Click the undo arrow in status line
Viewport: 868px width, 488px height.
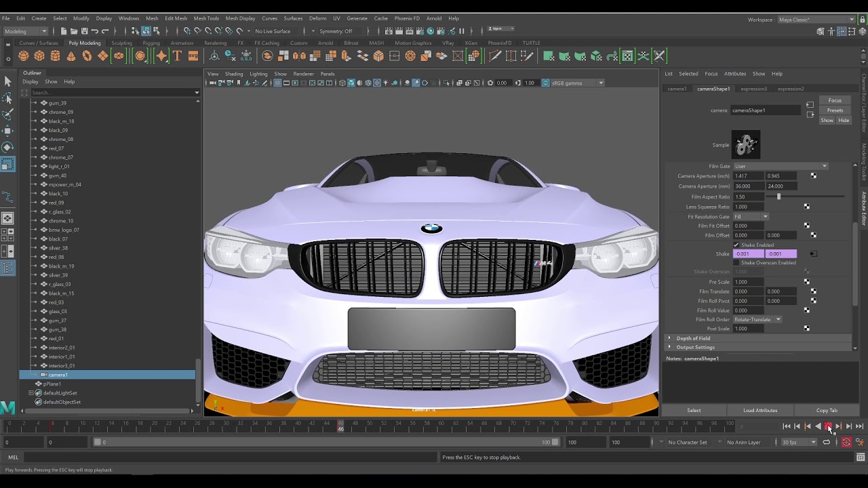coord(95,31)
